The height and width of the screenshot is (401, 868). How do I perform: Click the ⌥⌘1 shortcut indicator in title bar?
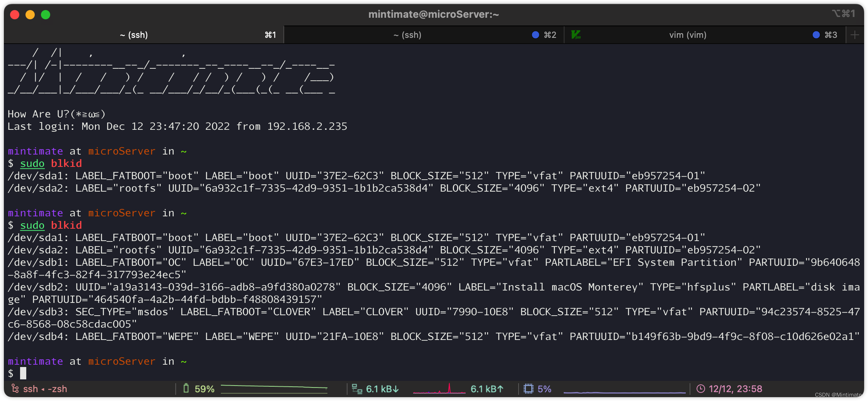tap(843, 14)
